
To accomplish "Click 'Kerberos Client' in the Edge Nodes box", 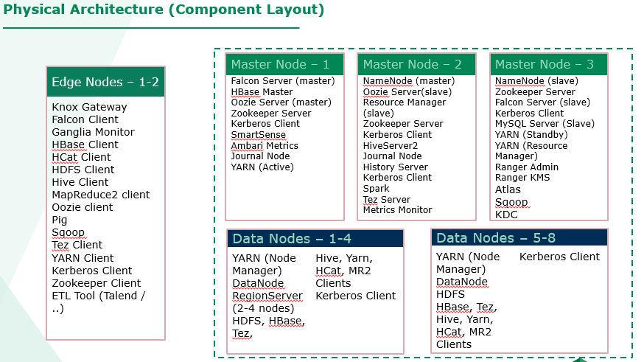I will click(x=92, y=271).
